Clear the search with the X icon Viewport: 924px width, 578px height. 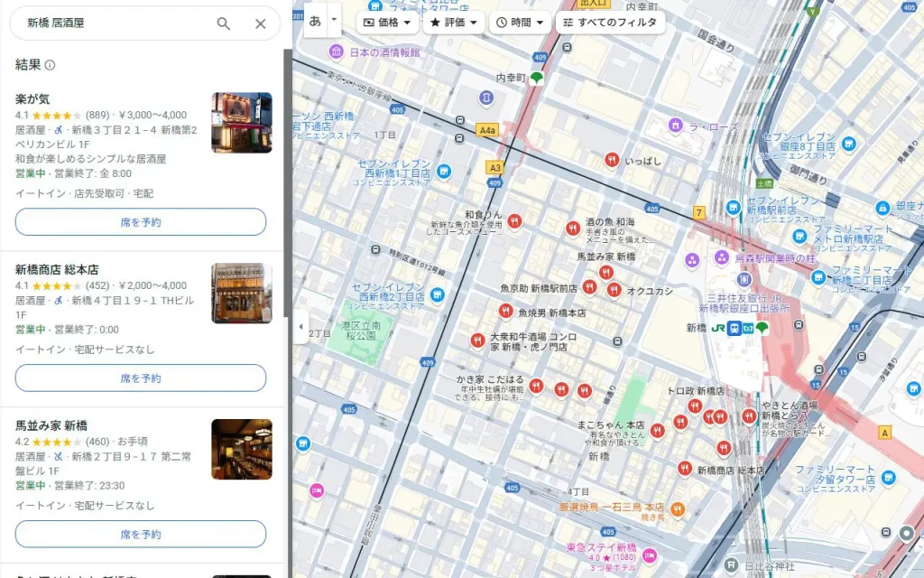(x=261, y=24)
